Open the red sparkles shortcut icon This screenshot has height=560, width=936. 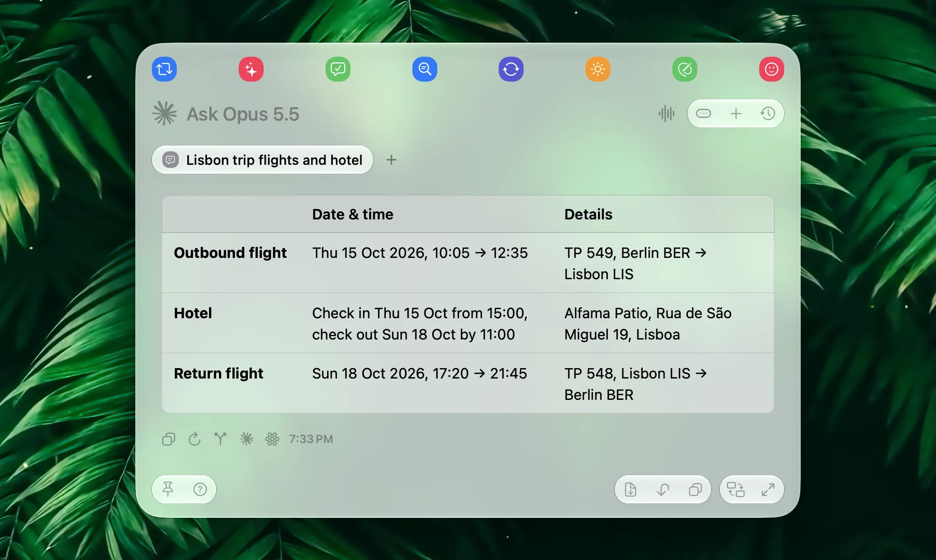251,69
